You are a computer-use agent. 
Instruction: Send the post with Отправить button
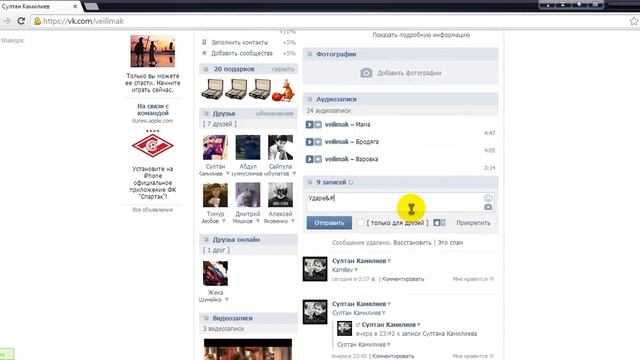329,223
